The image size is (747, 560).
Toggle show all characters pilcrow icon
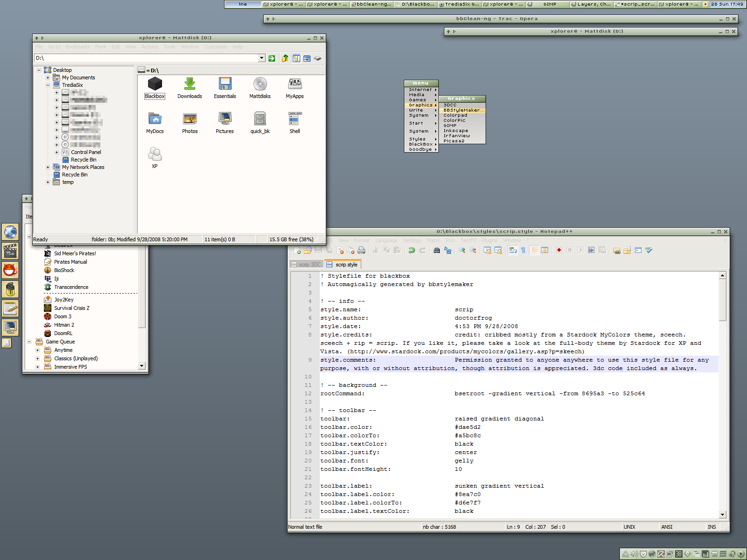[523, 250]
